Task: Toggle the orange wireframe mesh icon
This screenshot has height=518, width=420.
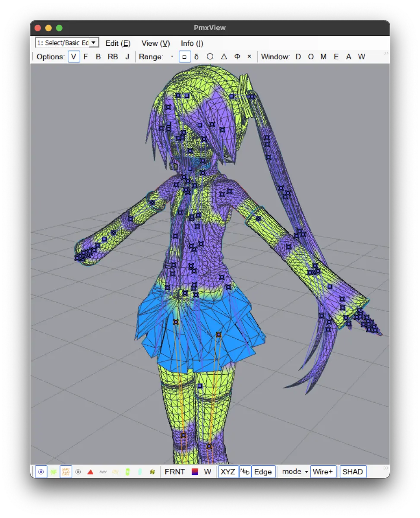Action: 66,472
